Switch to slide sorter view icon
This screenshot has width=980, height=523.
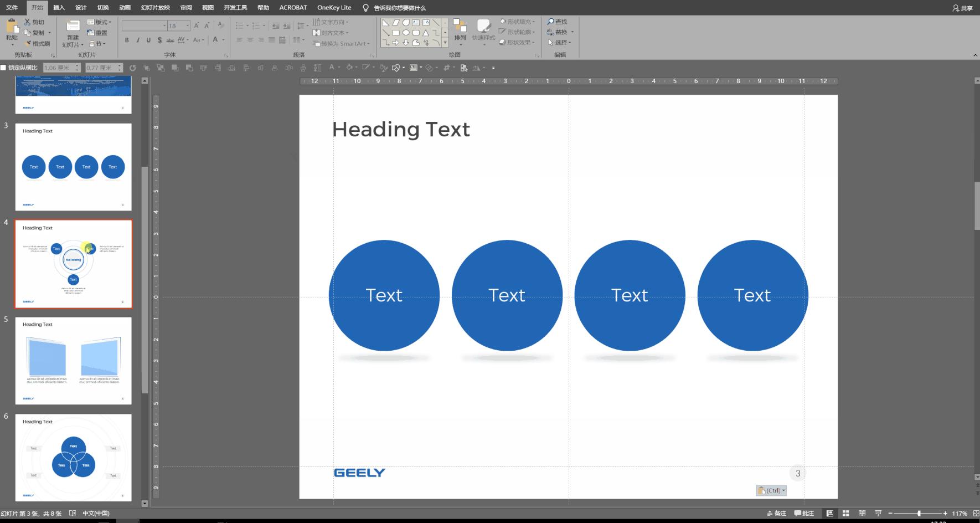[845, 514]
